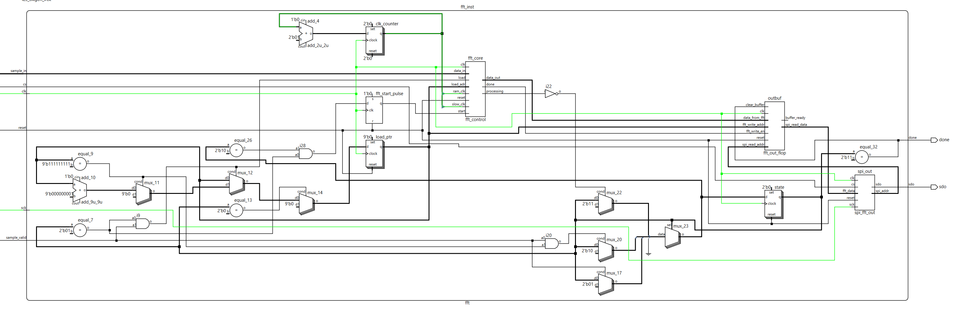The image size is (980, 317).
Task: Click the fft_start_pulse flip-flop
Action: point(374,110)
